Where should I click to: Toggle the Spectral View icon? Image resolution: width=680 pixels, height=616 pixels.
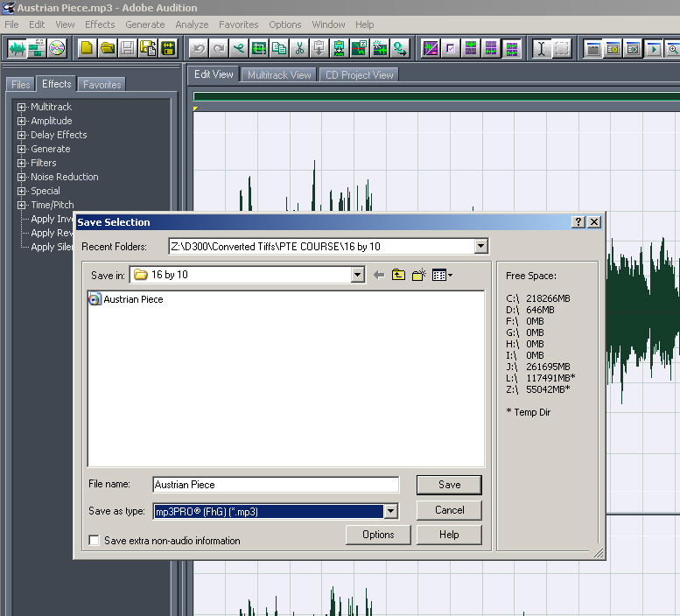point(431,48)
